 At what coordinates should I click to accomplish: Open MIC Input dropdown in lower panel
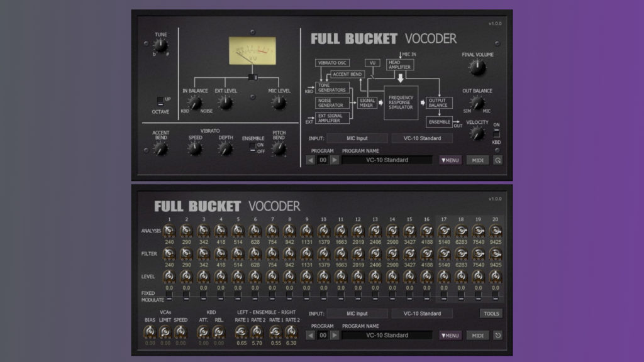point(357,314)
